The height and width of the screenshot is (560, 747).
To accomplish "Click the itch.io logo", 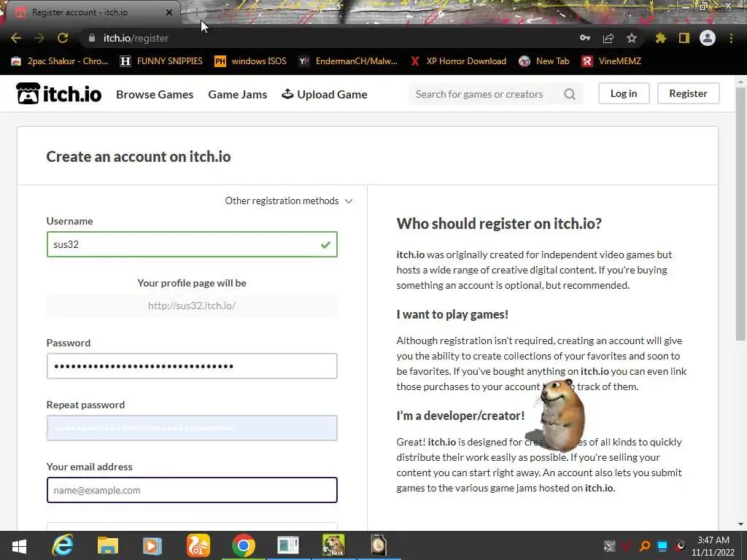I will click(58, 94).
